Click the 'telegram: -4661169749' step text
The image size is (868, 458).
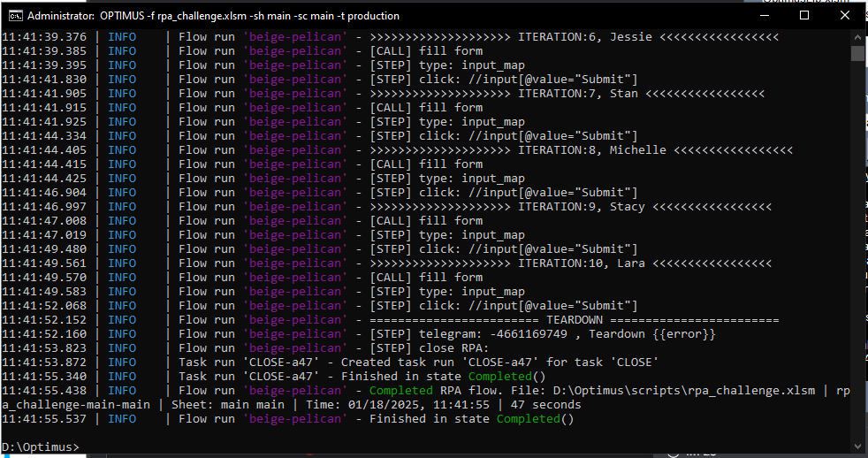(x=493, y=334)
